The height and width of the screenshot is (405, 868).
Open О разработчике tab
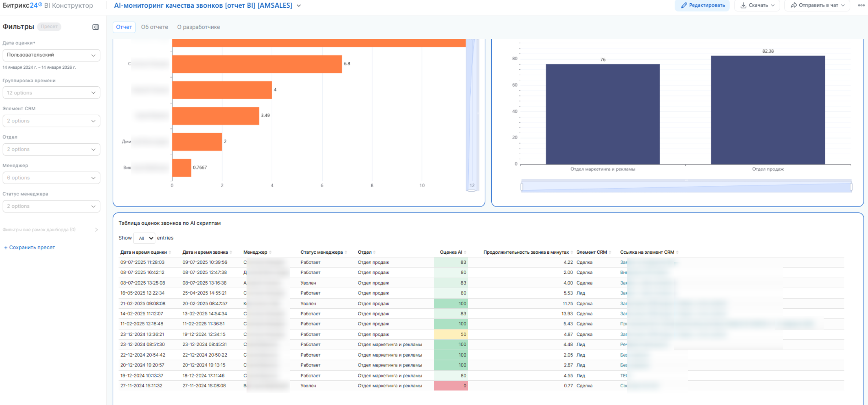[198, 27]
